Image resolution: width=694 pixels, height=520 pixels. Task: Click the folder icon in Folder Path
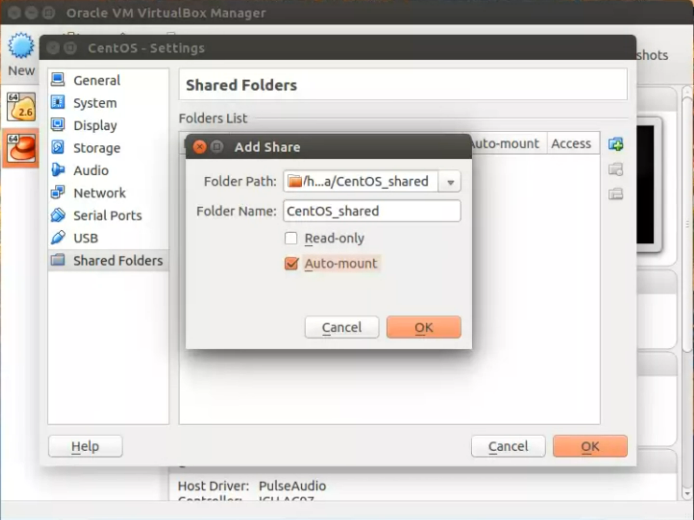(x=294, y=181)
